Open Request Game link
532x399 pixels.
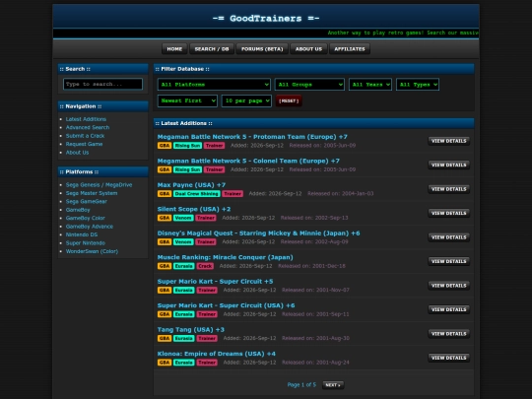pyautogui.click(x=84, y=144)
